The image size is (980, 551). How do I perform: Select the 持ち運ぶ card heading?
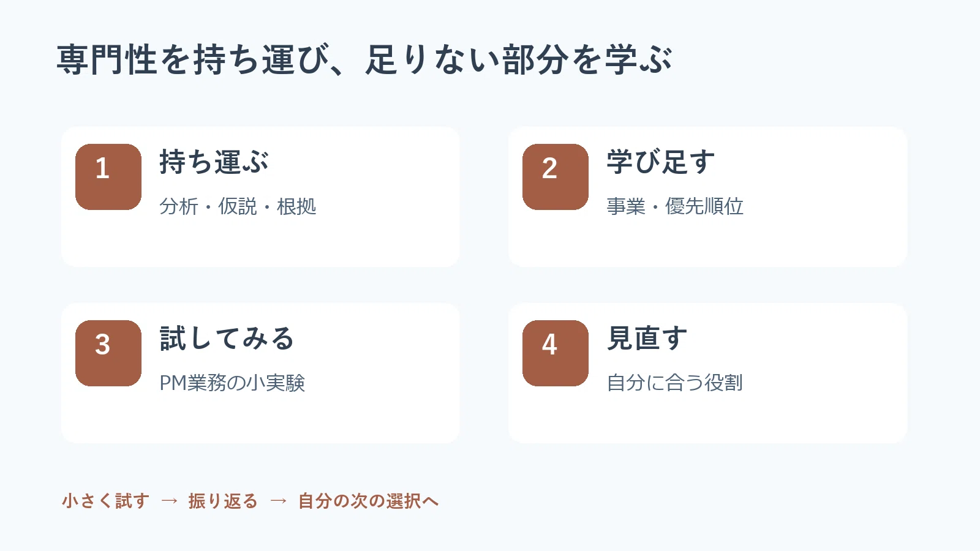[214, 162]
